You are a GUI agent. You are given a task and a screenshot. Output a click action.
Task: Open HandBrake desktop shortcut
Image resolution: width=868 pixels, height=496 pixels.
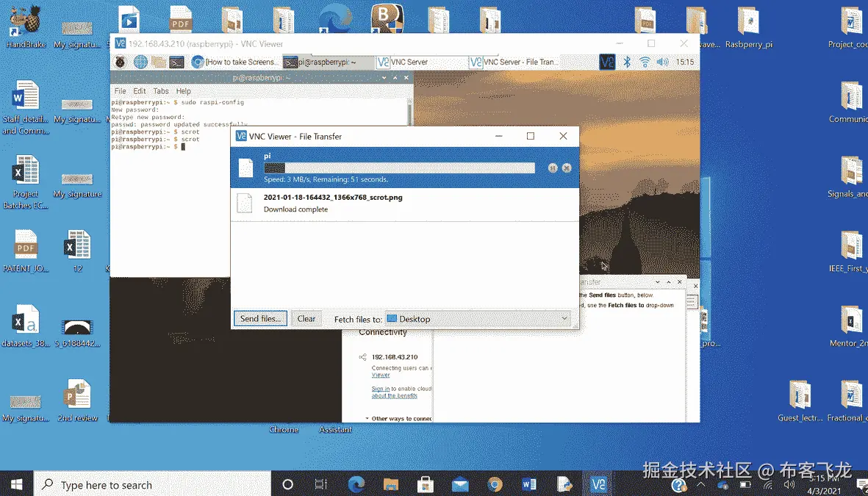coord(26,28)
